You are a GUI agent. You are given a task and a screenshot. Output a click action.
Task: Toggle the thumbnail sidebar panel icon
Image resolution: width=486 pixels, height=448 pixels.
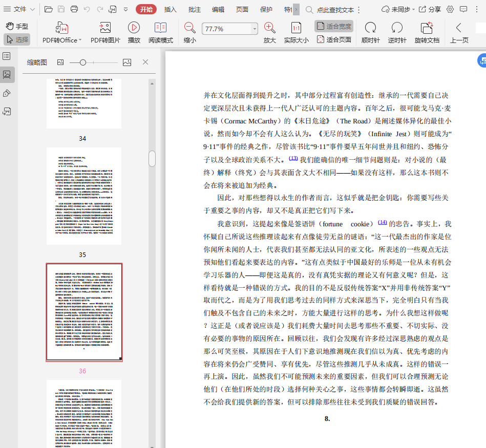7,75
